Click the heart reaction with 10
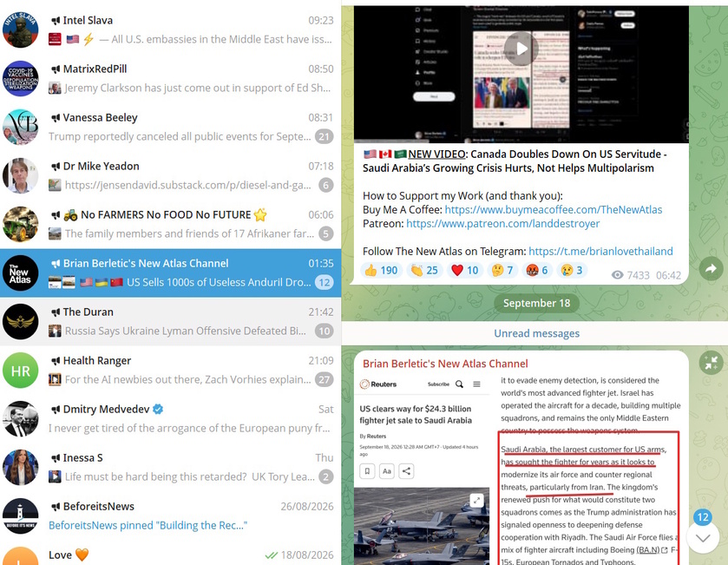Screen dimensions: 728x565 click(x=465, y=270)
